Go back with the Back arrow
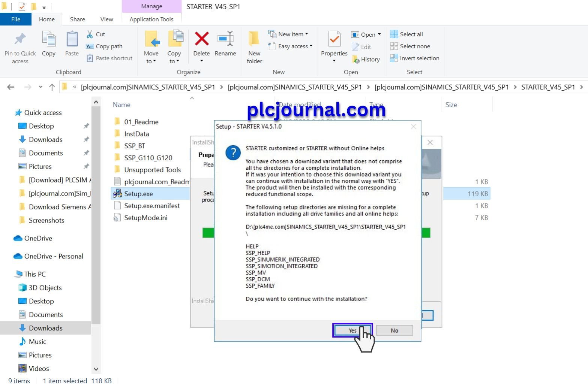Image resolution: width=588 pixels, height=387 pixels. (x=11, y=87)
